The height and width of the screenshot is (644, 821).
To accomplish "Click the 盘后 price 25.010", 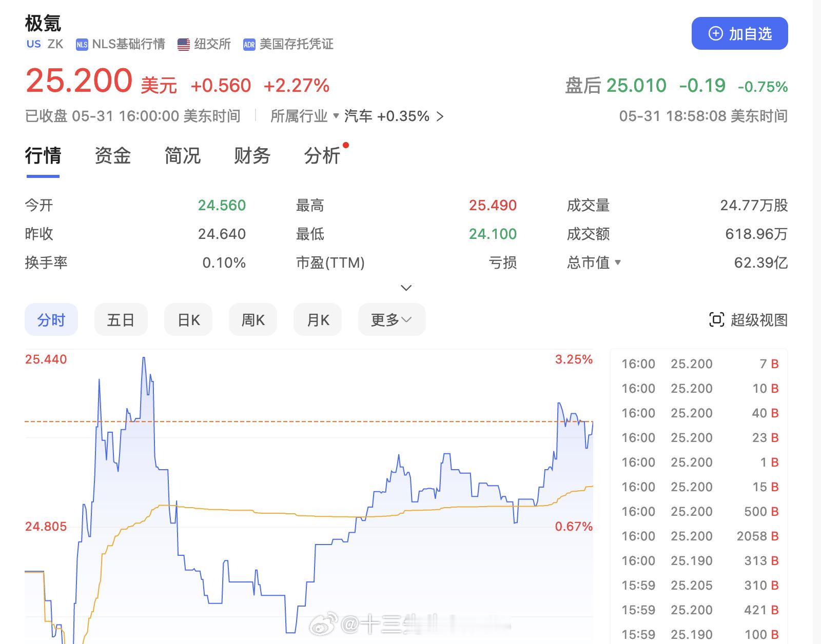I will tap(636, 86).
